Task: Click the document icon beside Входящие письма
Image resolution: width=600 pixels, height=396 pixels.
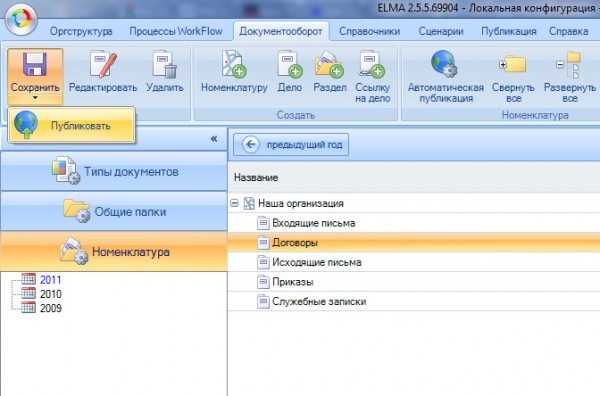Action: [263, 223]
